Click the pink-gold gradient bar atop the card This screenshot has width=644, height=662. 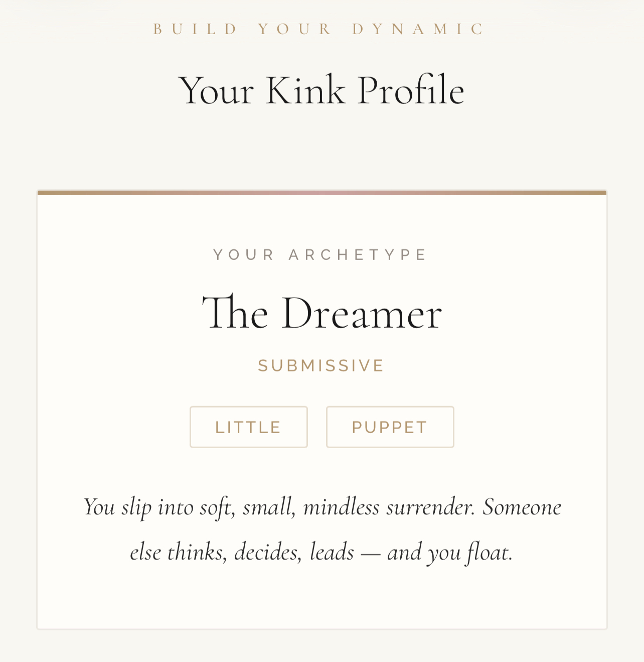[322, 193]
